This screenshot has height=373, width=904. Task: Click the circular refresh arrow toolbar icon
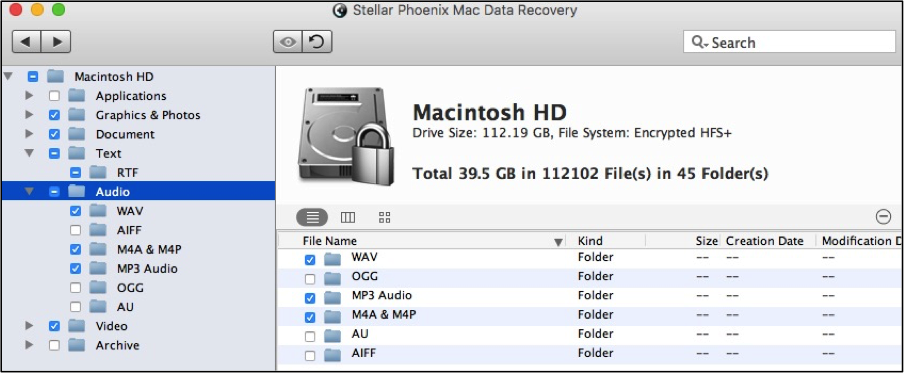click(317, 42)
